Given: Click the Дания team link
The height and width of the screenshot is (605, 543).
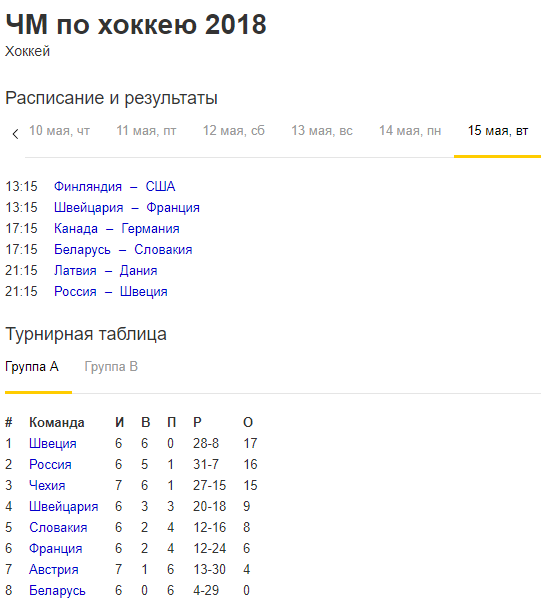Looking at the screenshot, I should [138, 270].
